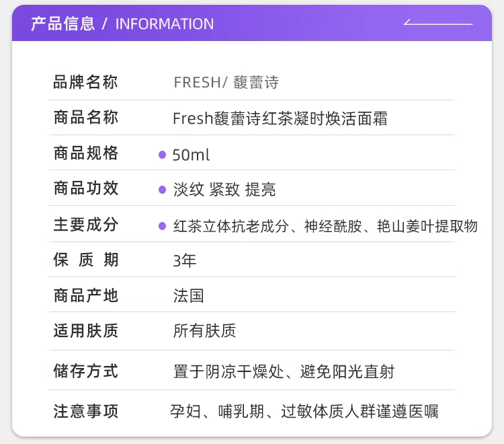Select product name Fresh馥蕾诗红茶凝时焕活面霜
Image resolution: width=504 pixels, height=444 pixels.
pos(280,119)
